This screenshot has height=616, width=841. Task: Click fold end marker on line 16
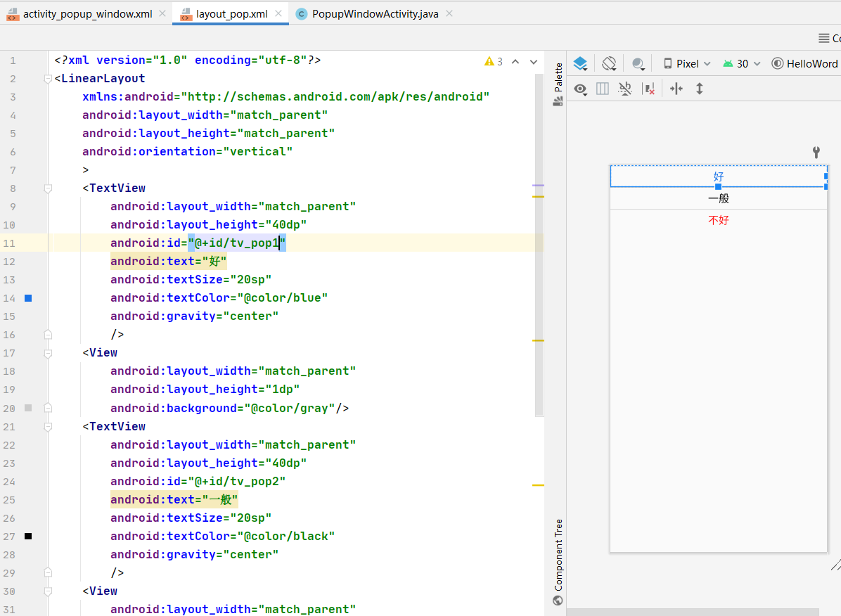[x=48, y=335]
